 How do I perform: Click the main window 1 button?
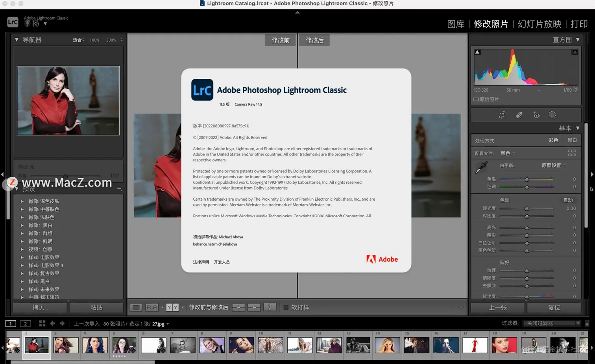point(11,323)
